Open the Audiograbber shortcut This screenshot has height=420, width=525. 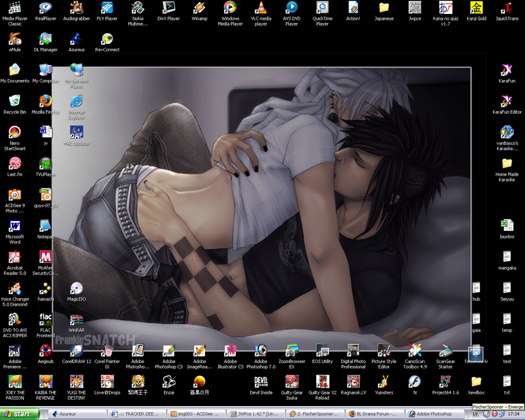click(76, 12)
